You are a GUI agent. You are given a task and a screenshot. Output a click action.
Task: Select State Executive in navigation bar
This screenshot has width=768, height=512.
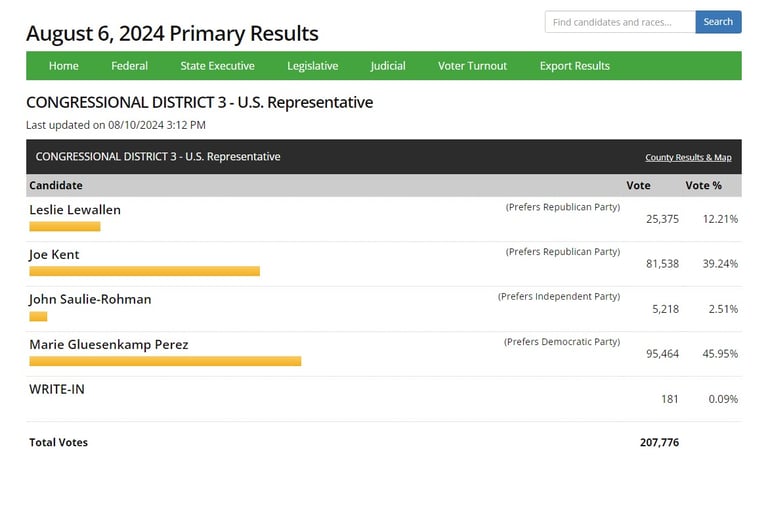[217, 66]
